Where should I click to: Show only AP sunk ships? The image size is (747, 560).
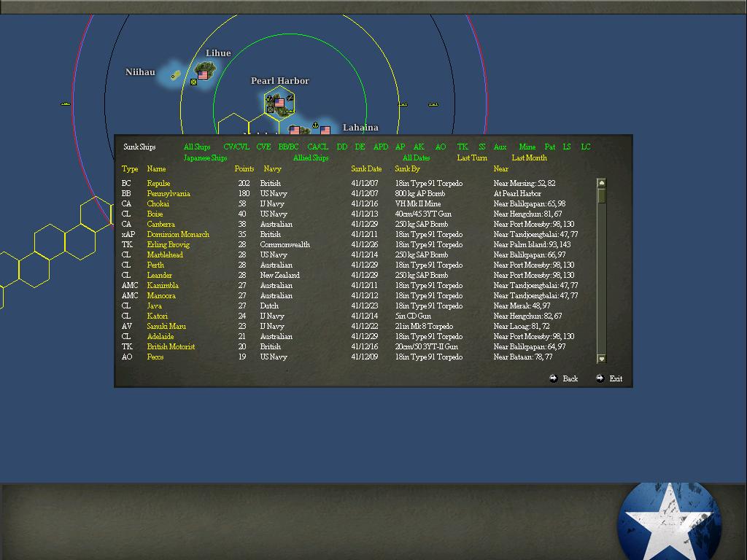tap(400, 147)
